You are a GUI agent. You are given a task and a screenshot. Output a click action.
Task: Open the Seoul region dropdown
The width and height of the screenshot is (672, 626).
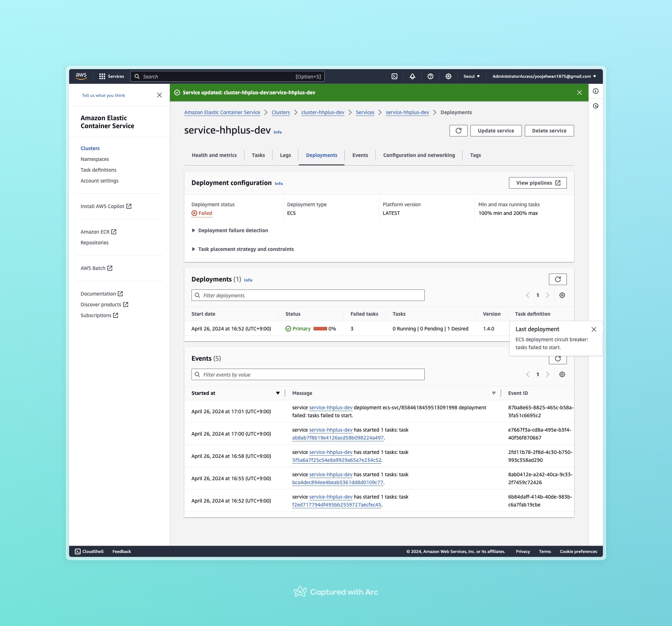pos(472,76)
